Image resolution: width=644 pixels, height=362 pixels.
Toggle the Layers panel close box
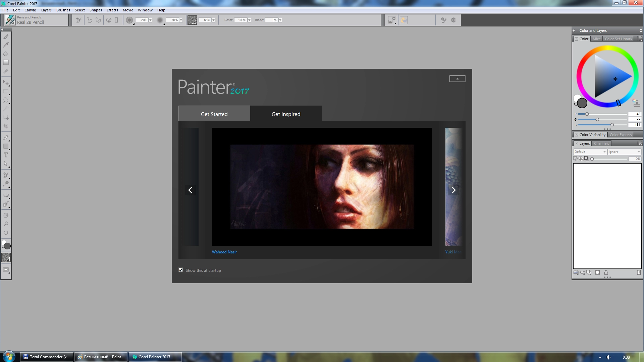(577, 143)
